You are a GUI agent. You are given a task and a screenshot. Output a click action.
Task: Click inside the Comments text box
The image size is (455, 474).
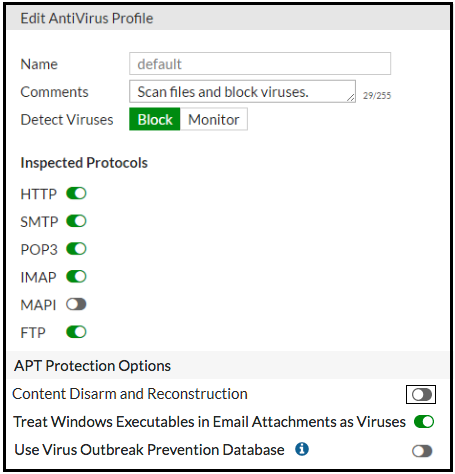(242, 91)
